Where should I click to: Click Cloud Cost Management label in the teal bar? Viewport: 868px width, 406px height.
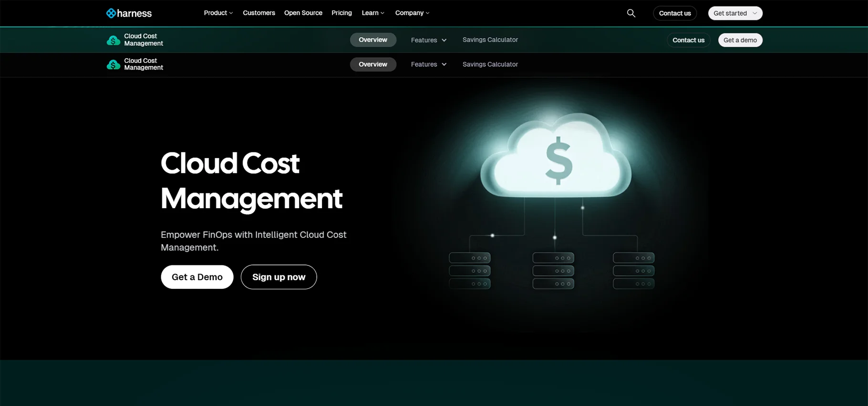pos(144,40)
